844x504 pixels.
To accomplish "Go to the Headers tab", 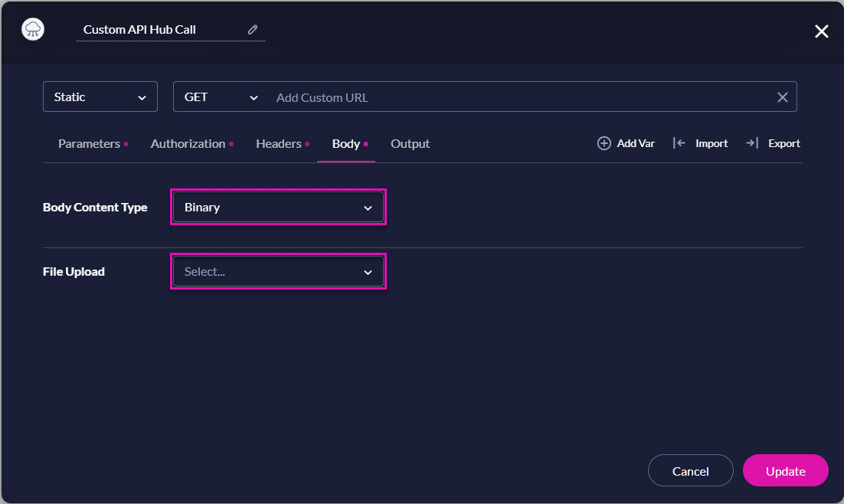I will pyautogui.click(x=279, y=144).
